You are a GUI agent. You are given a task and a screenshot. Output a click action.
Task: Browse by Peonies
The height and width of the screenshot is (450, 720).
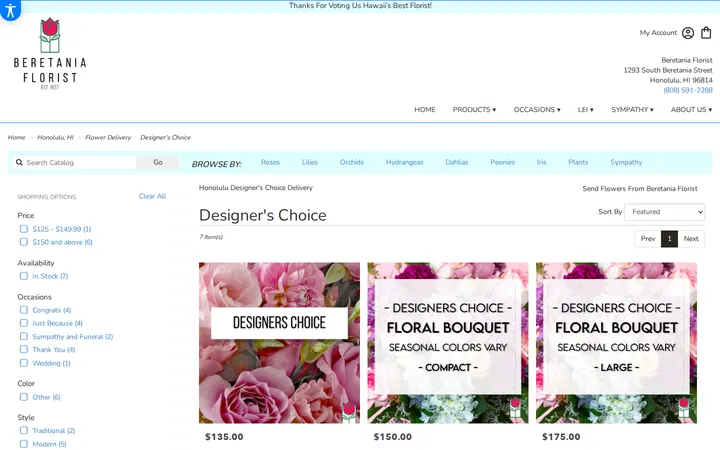point(502,162)
